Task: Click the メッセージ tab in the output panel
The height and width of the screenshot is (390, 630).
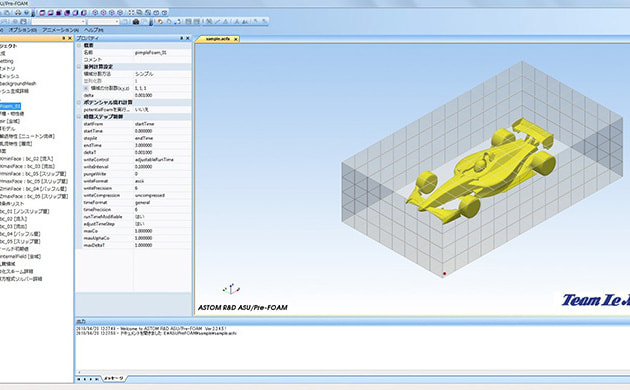Action: [x=114, y=379]
